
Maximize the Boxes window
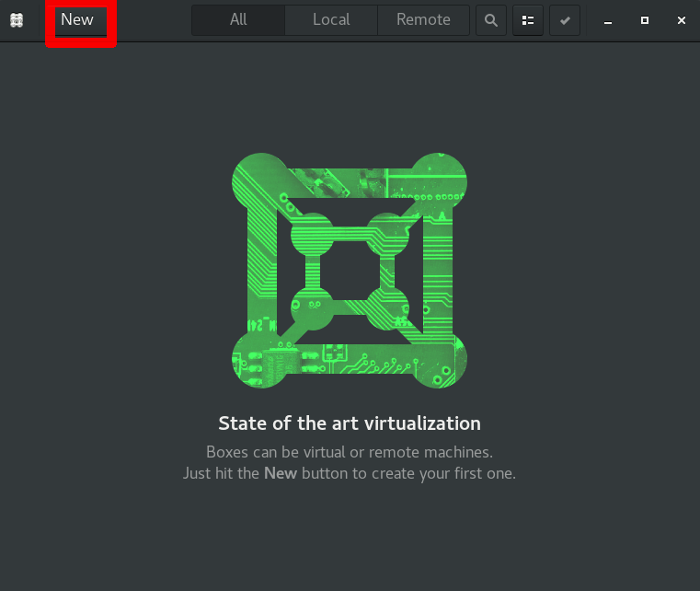click(x=645, y=20)
